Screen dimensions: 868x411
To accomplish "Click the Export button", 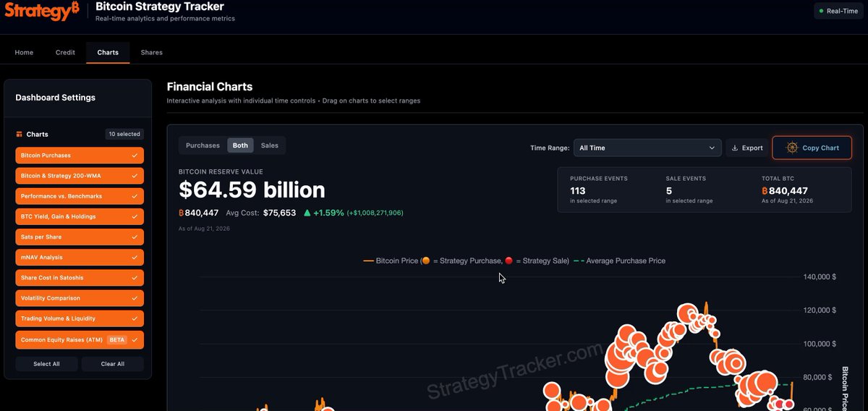I will point(747,148).
